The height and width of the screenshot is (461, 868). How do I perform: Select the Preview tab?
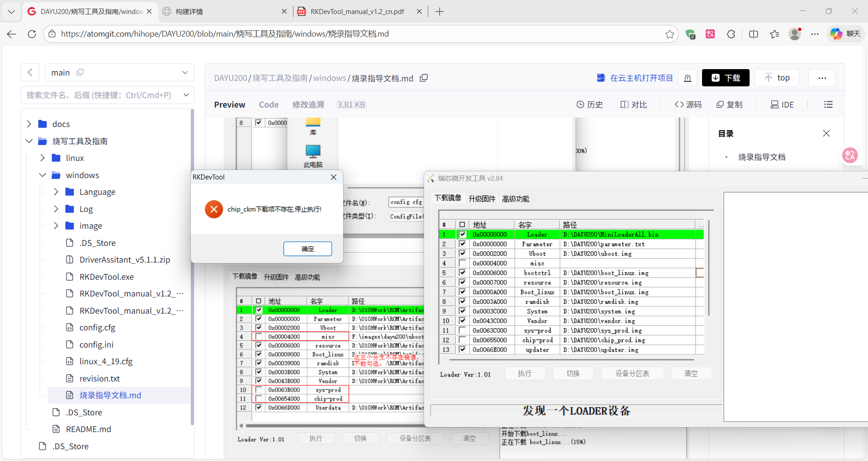pos(230,104)
